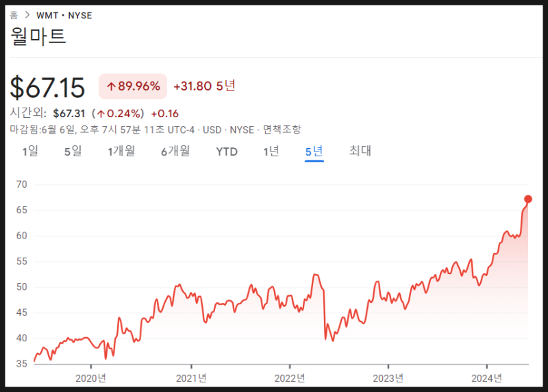Click the 55 y-axis label
548x392 pixels.
click(22, 261)
